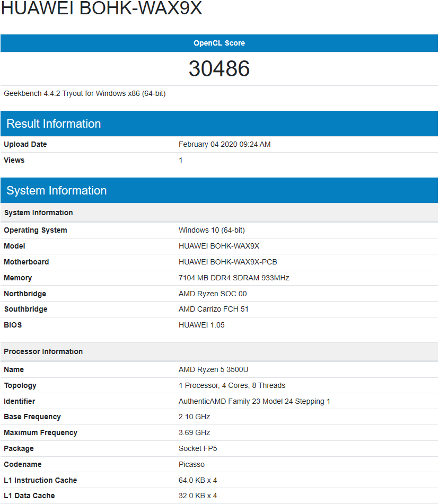Click the Views label
The image size is (439, 504).
coord(14,160)
